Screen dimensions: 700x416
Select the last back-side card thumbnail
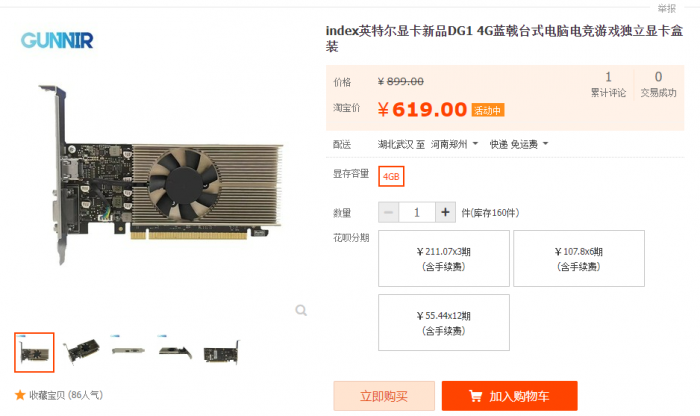tap(221, 353)
